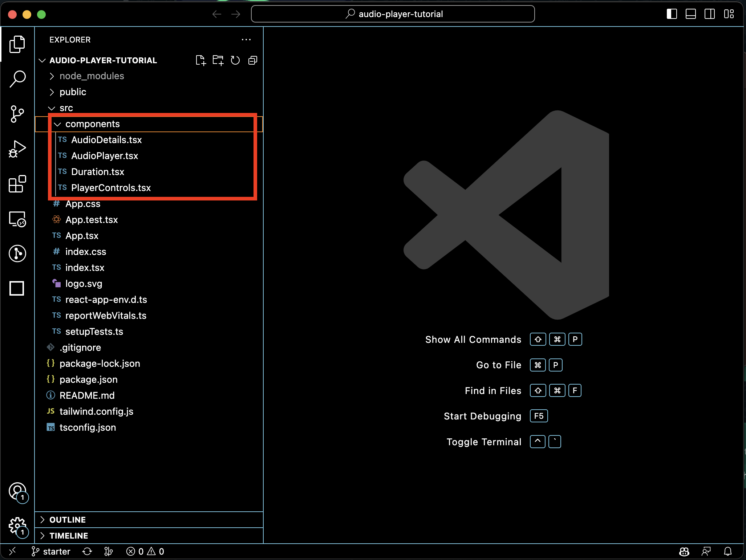Toggle the bottom panel layout
Screen dimensions: 746x560
pos(691,14)
